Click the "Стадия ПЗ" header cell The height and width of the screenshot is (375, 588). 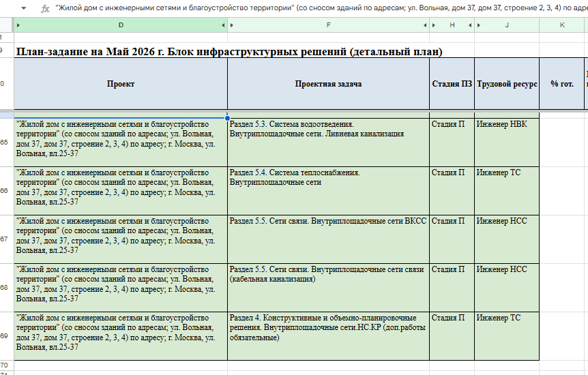coord(452,84)
